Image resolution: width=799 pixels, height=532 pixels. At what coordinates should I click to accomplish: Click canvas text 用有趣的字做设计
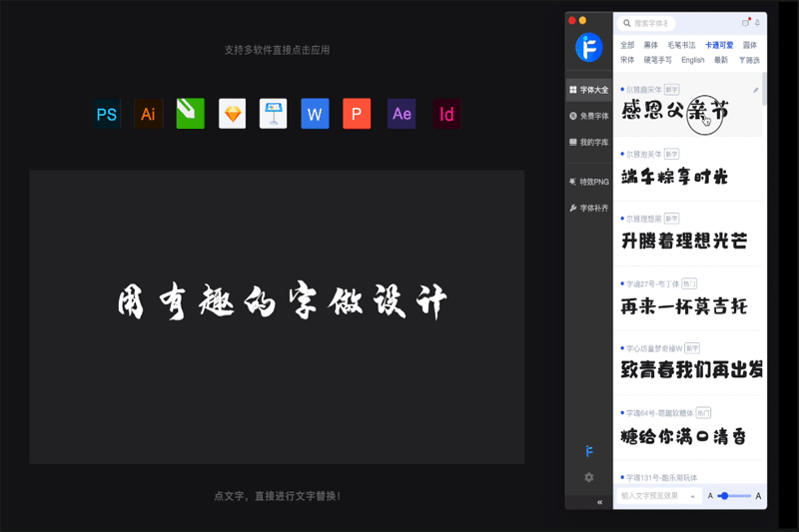(282, 301)
